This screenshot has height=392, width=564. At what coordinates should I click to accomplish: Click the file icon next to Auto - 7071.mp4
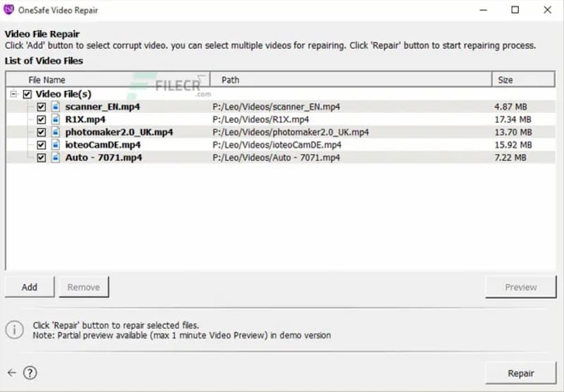click(x=56, y=157)
